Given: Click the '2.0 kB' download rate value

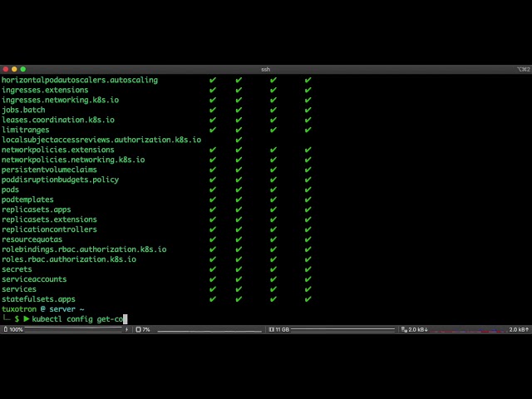Looking at the screenshot, I should [x=418, y=329].
